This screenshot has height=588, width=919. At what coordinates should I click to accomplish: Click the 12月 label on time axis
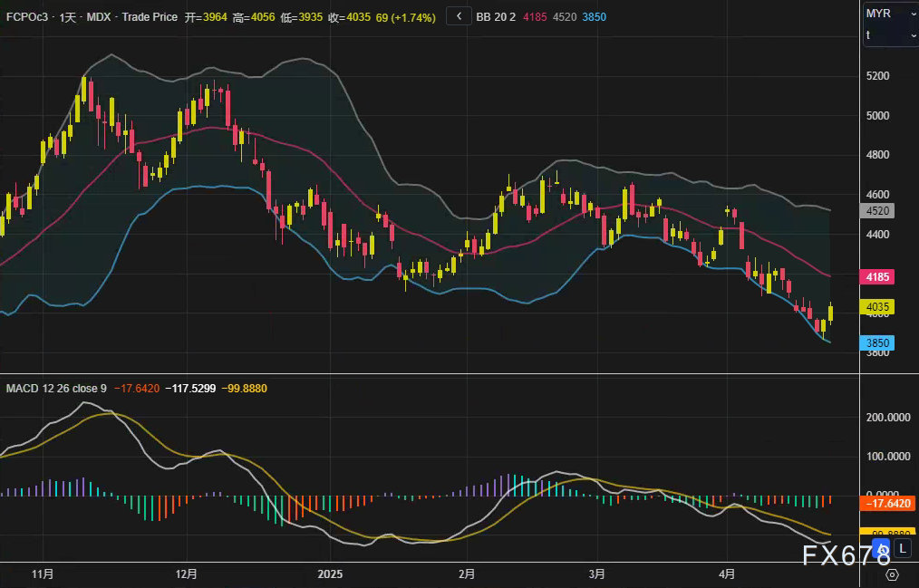pos(187,574)
